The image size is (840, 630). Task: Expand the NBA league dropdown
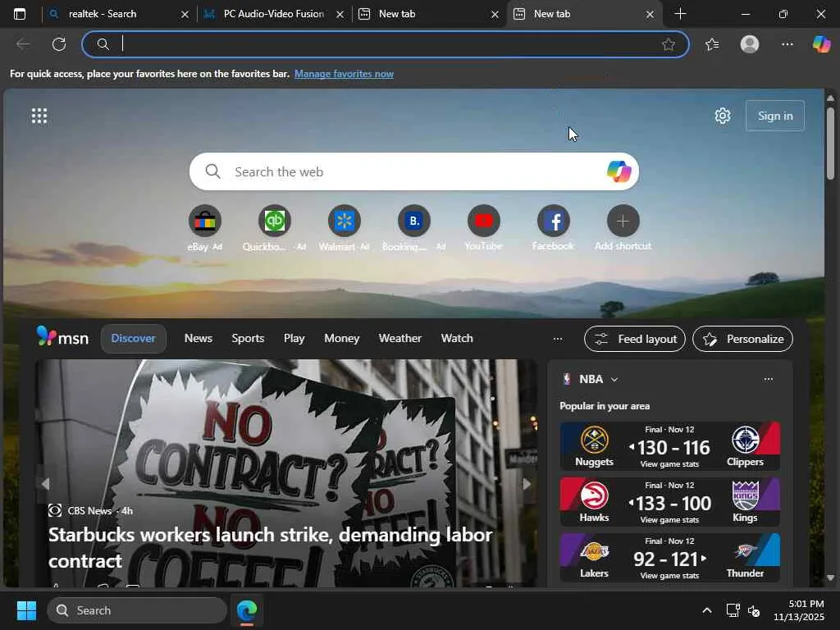coord(614,379)
